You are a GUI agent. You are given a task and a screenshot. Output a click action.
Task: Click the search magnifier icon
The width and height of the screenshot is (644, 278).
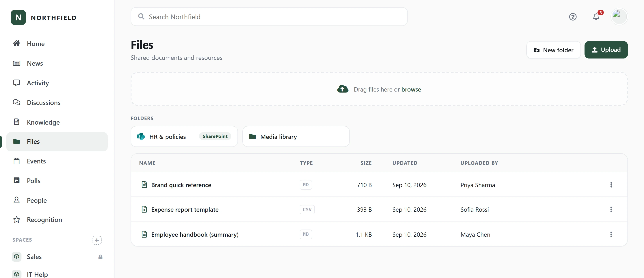point(141,17)
